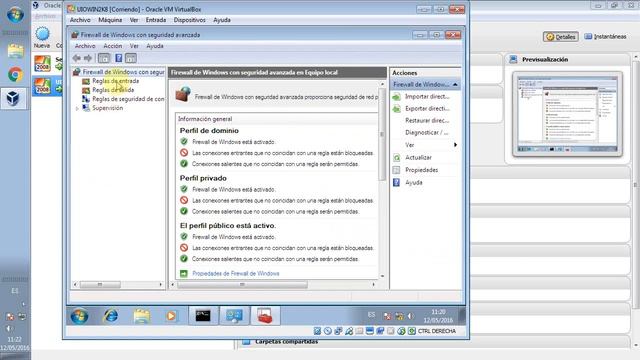The height and width of the screenshot is (360, 640).
Task: Open the firewall window's Ver menu
Action: pyautogui.click(x=134, y=46)
